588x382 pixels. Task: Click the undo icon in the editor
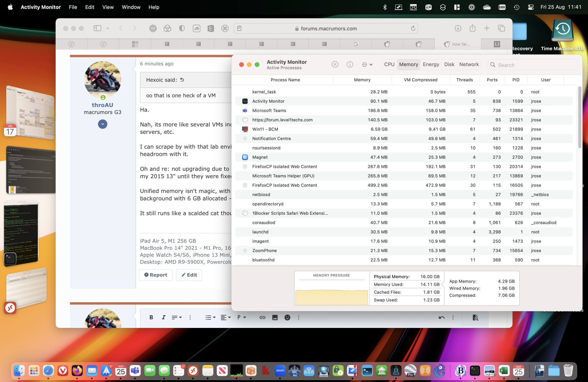click(441, 317)
